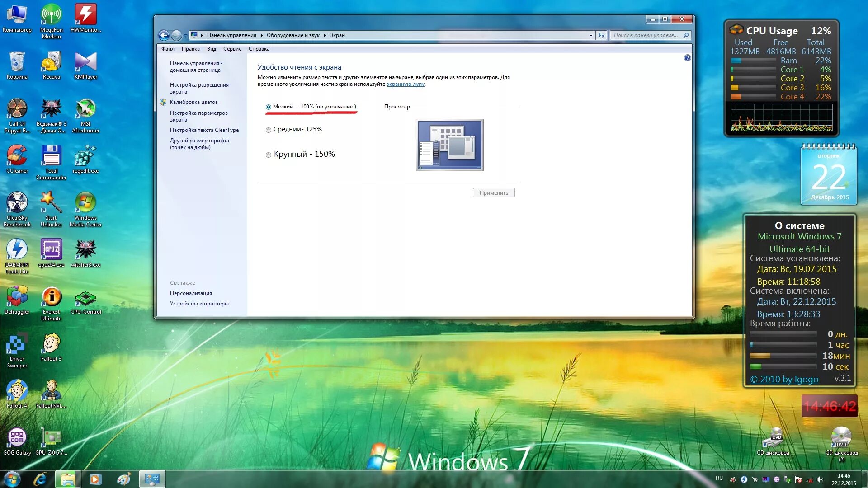Open the Справка menu
The height and width of the screenshot is (488, 868).
tap(259, 49)
